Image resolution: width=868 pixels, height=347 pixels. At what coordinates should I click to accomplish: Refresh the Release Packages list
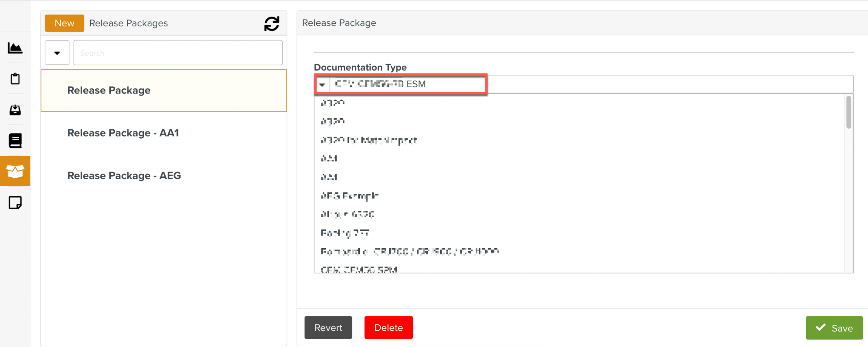[x=272, y=23]
